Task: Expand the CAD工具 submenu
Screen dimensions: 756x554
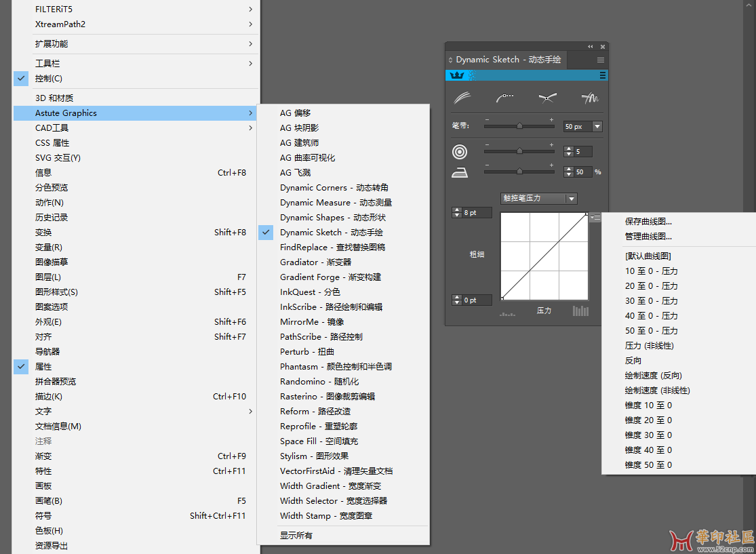Action: (x=136, y=127)
